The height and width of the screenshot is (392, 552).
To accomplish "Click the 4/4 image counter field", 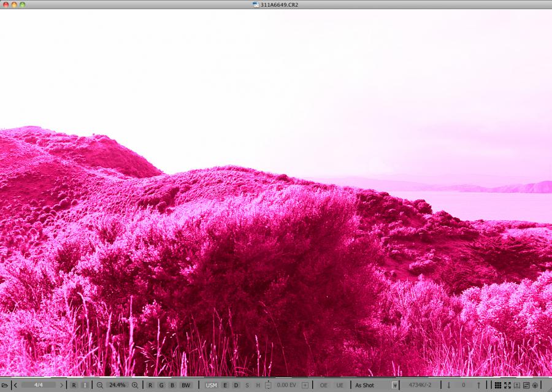I will pos(38,385).
